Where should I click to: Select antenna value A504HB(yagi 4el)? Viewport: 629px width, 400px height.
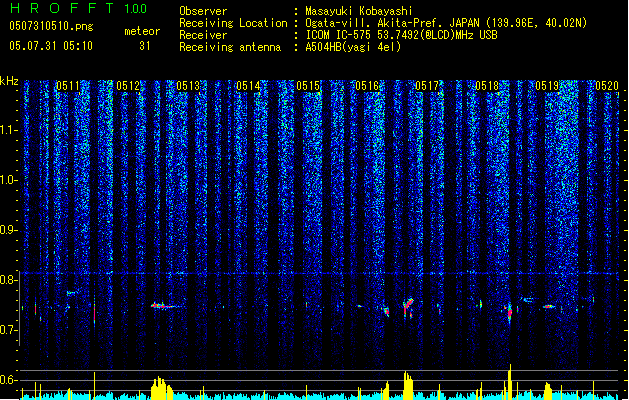353,47
